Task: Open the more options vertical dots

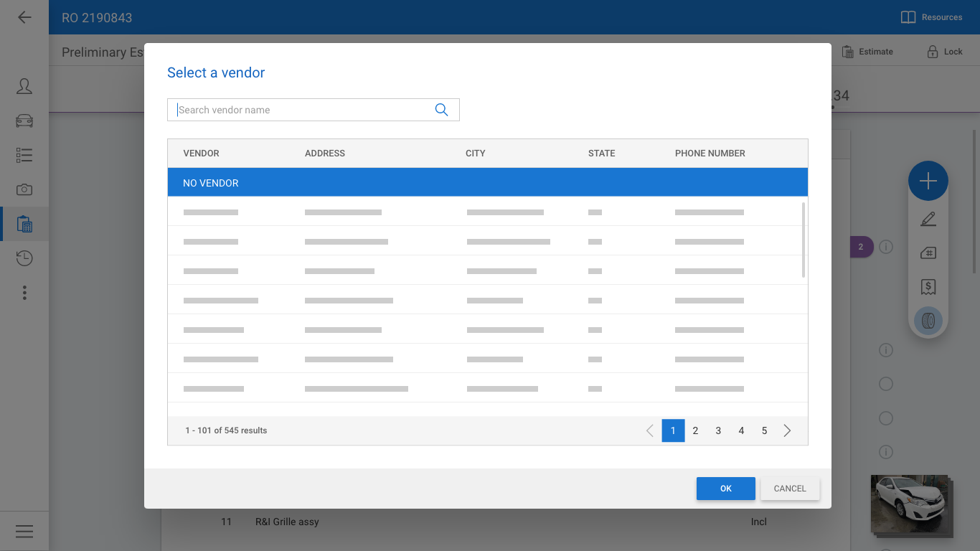Action: click(x=24, y=293)
